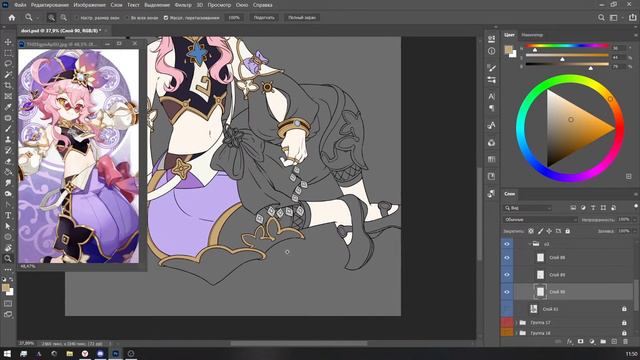
Task: Filter layers by type (T icon)
Action: tap(593, 208)
